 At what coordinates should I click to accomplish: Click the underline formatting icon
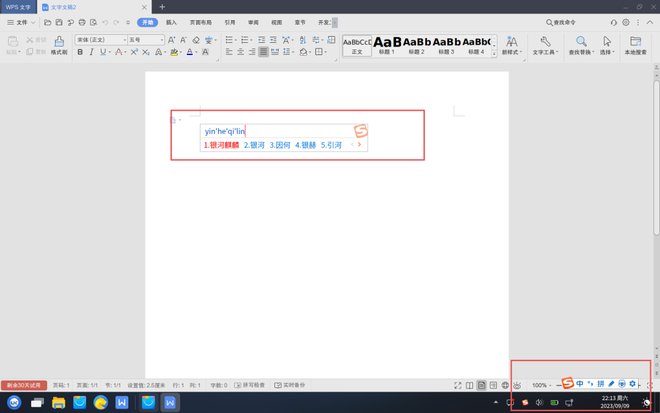tap(102, 52)
